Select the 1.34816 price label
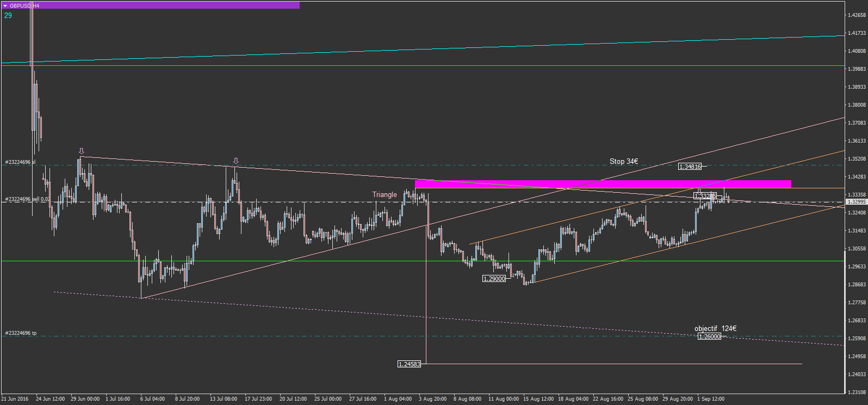This screenshot has width=868, height=405. click(x=690, y=167)
